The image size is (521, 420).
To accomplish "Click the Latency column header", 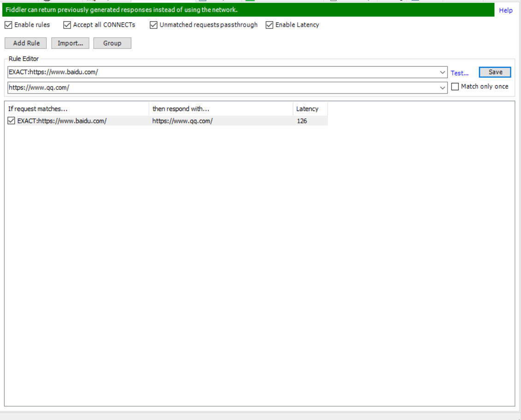I will click(x=310, y=109).
